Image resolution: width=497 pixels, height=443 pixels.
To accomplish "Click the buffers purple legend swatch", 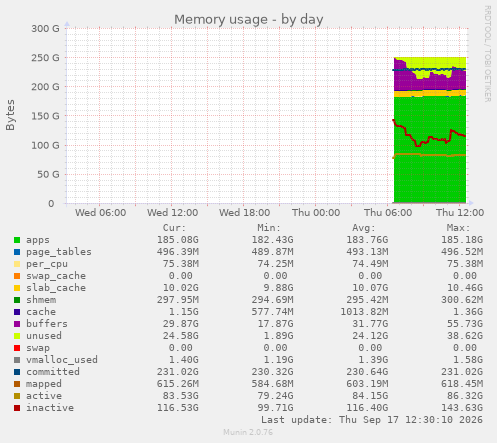I will [x=17, y=324].
